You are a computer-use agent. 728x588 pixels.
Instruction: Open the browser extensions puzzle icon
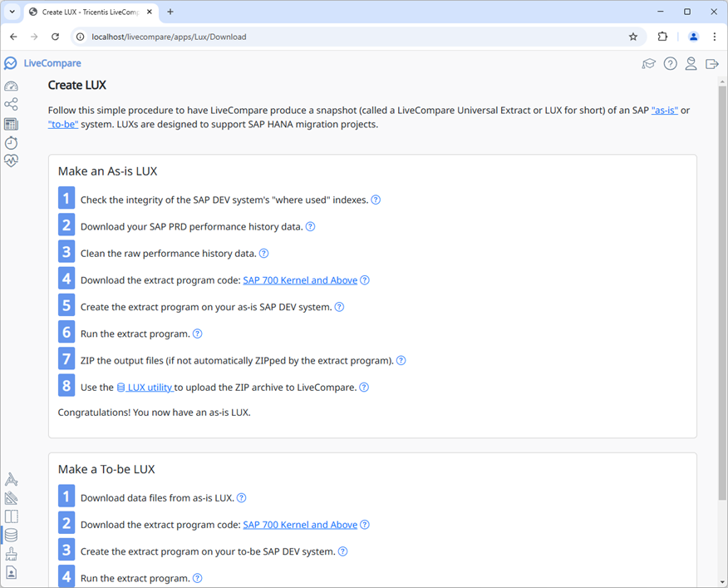coord(662,37)
